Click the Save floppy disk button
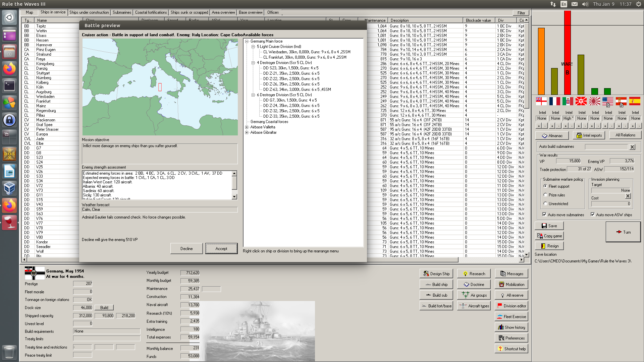The height and width of the screenshot is (362, 644). click(x=549, y=226)
